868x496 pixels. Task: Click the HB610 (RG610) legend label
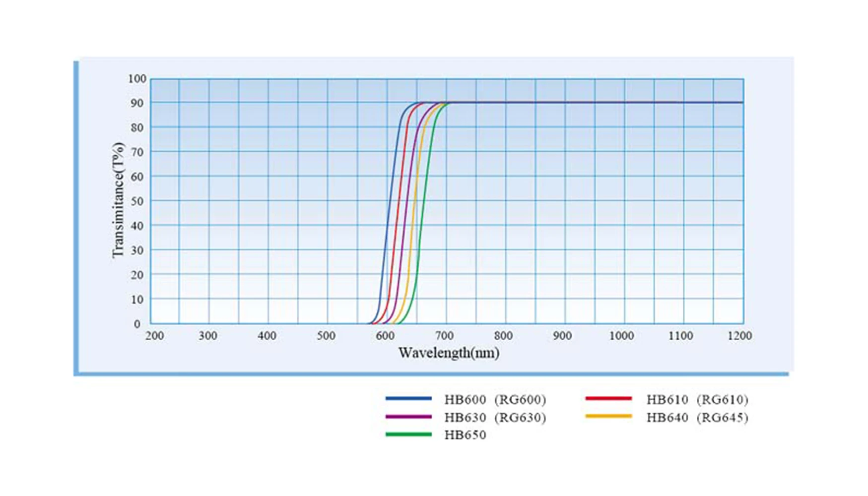(697, 399)
